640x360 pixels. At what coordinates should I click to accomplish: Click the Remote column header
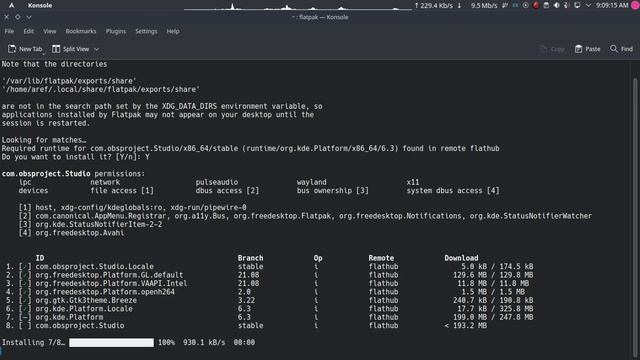tap(381, 258)
